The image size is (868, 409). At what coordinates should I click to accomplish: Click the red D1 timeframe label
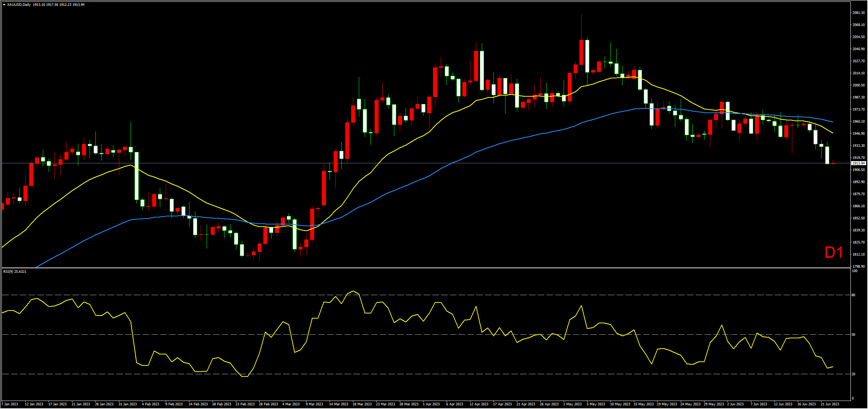834,253
